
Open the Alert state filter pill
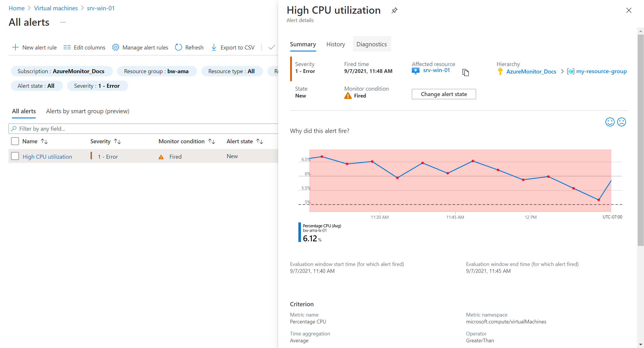(x=36, y=86)
